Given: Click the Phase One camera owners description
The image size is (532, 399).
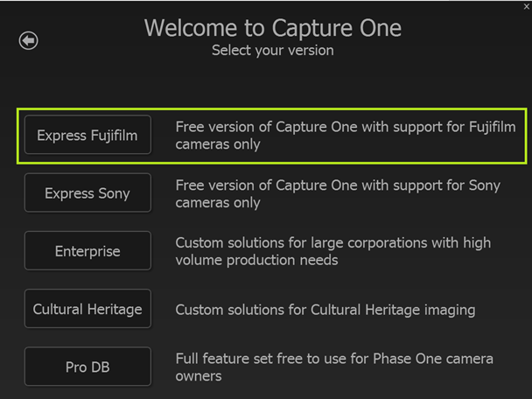Looking at the screenshot, I should click(x=334, y=367).
